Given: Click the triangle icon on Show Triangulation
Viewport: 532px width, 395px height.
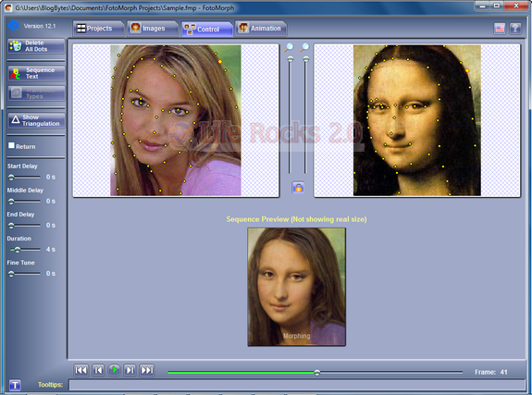Looking at the screenshot, I should (16, 119).
